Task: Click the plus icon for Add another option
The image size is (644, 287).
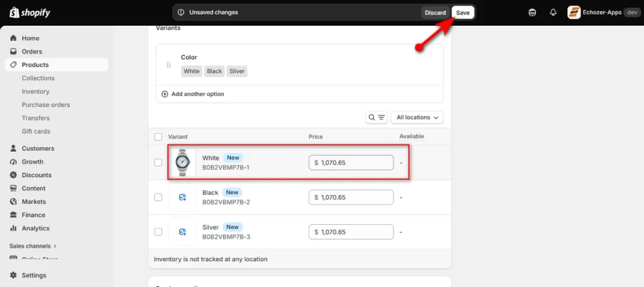Action: point(165,94)
